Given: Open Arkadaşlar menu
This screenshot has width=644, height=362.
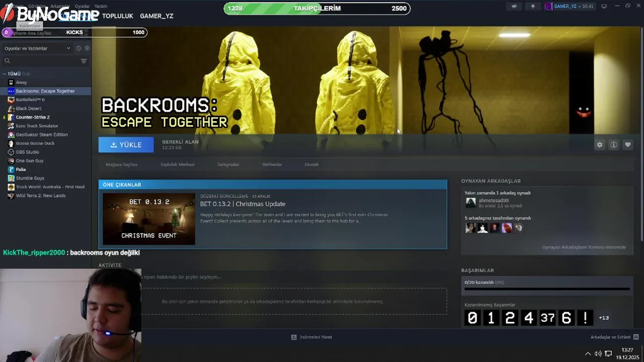Looking at the screenshot, I should click(60, 7).
